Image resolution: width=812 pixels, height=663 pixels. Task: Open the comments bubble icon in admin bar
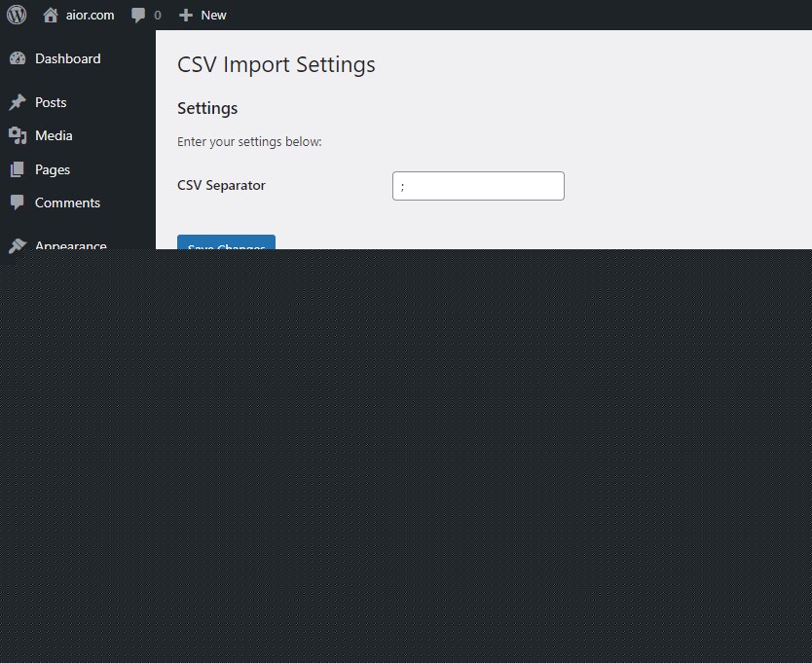[138, 15]
